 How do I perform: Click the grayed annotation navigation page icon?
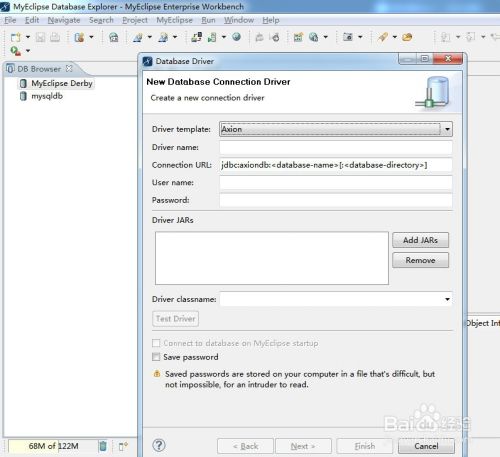pyautogui.click(x=446, y=37)
